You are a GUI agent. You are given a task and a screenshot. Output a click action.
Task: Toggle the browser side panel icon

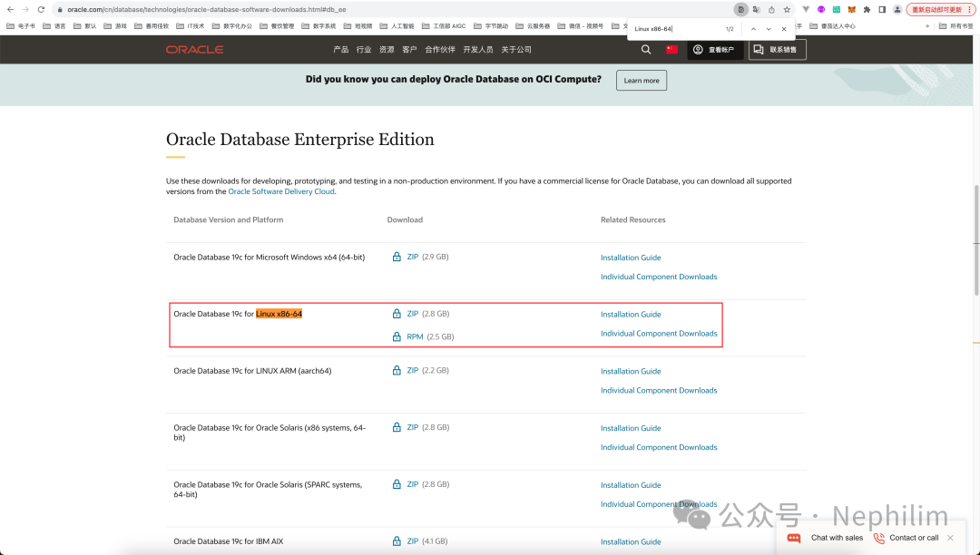[x=882, y=9]
